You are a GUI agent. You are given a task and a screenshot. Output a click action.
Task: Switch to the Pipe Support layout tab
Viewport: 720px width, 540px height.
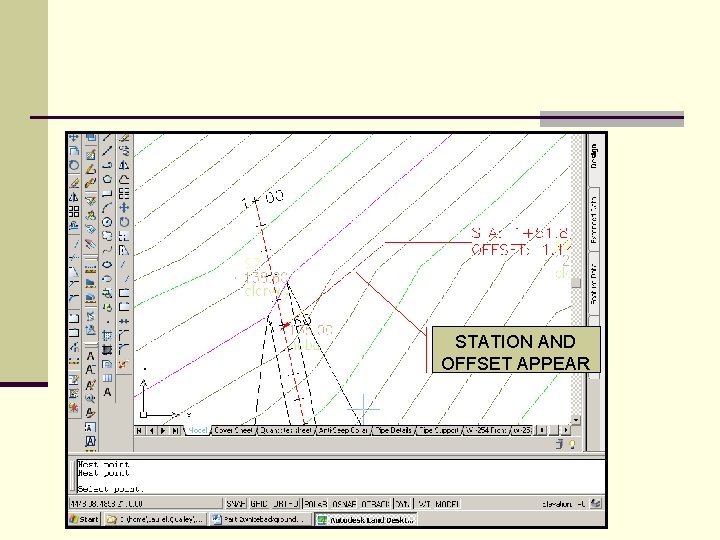(439, 430)
